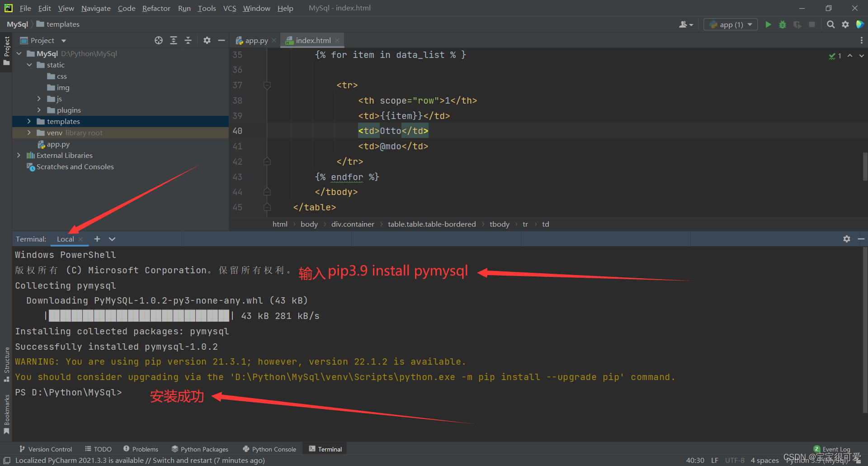Open Python Console tool window

(269, 449)
